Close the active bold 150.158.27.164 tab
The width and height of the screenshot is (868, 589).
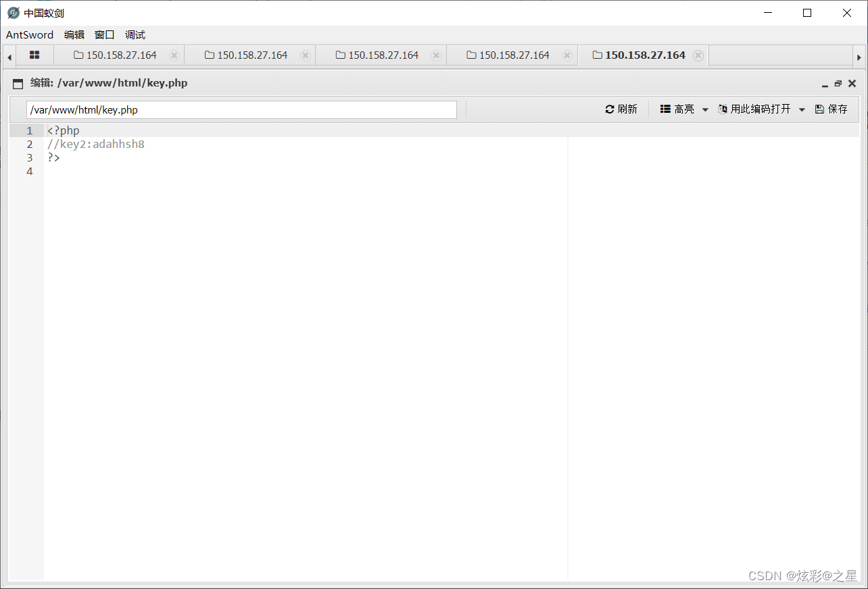pyautogui.click(x=698, y=55)
